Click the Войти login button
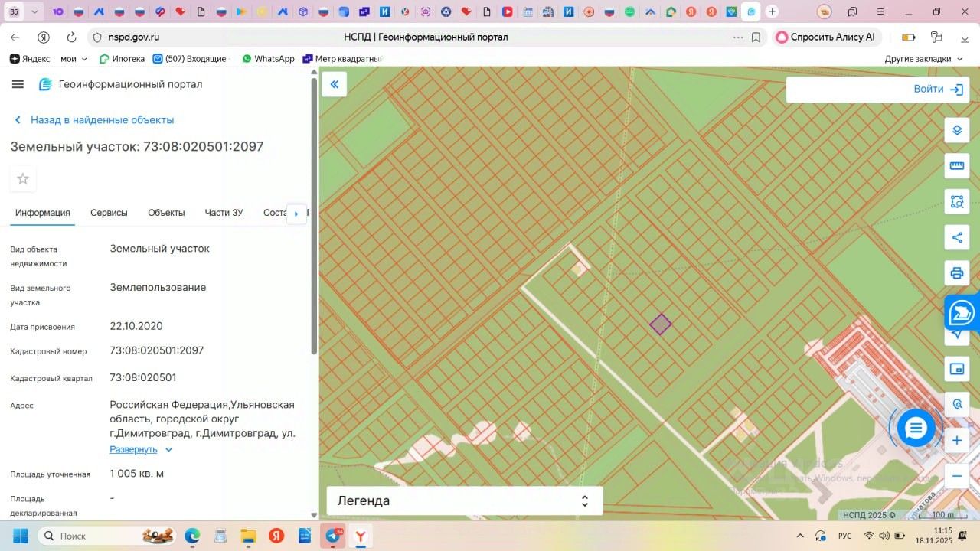The height and width of the screenshot is (551, 980). (938, 89)
